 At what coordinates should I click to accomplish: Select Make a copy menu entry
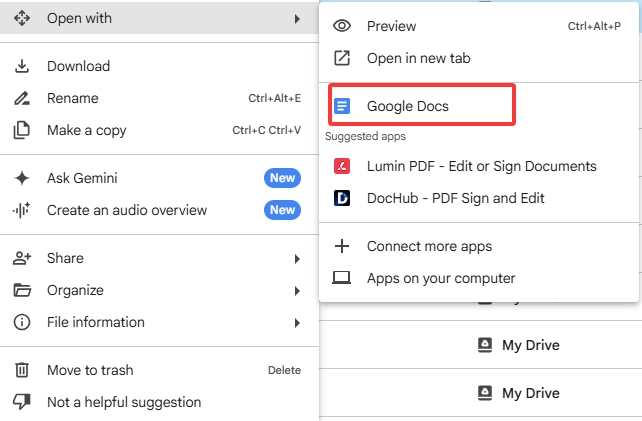[x=159, y=130]
